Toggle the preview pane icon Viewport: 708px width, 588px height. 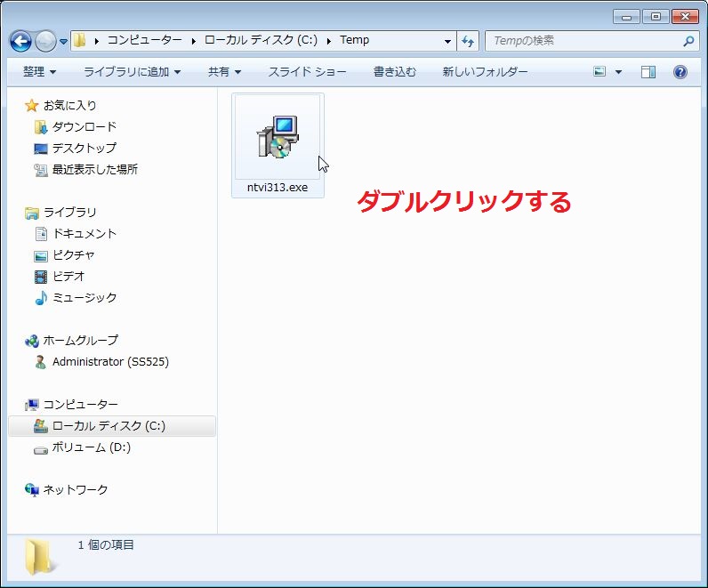(648, 72)
